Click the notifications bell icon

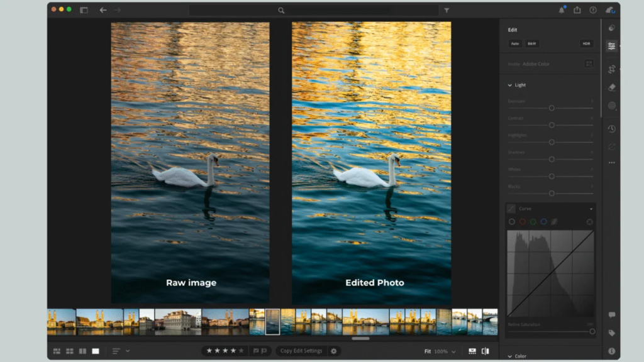point(562,10)
